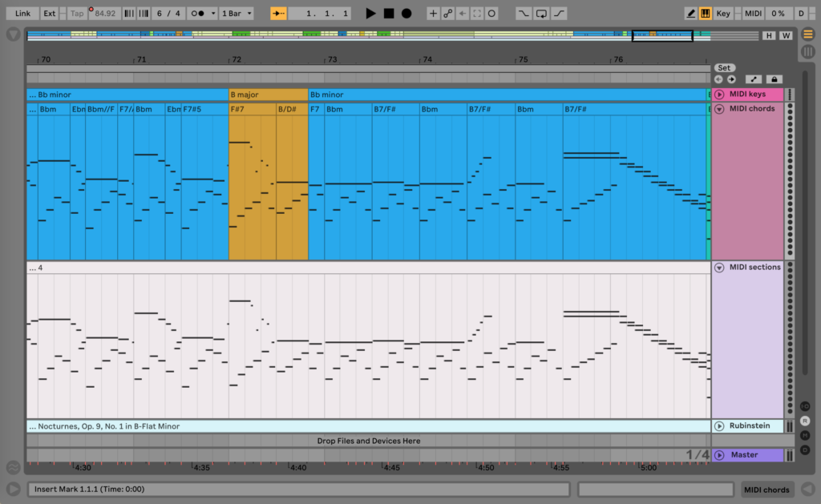This screenshot has height=504, width=821.
Task: Click the Session Record circle icon
Action: tap(491, 13)
